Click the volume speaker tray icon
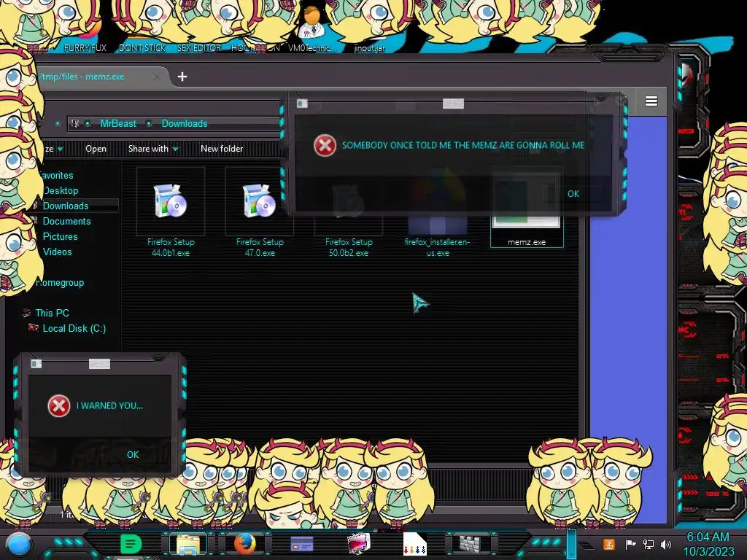 (x=665, y=544)
